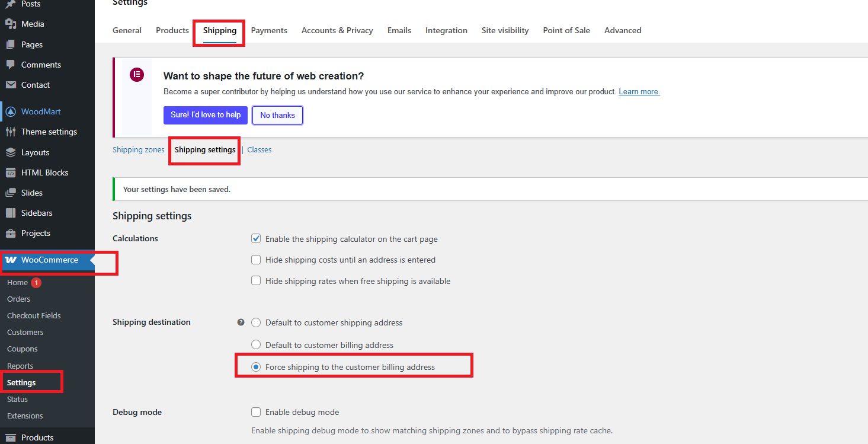Select Force shipping to customer billing address
Viewport: 868px width, 444px height.
pyautogui.click(x=256, y=367)
